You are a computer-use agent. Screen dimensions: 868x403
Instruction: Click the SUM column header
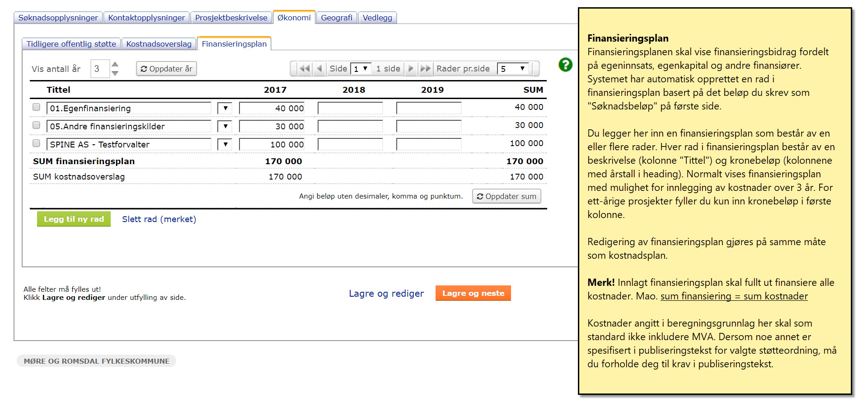tap(533, 90)
